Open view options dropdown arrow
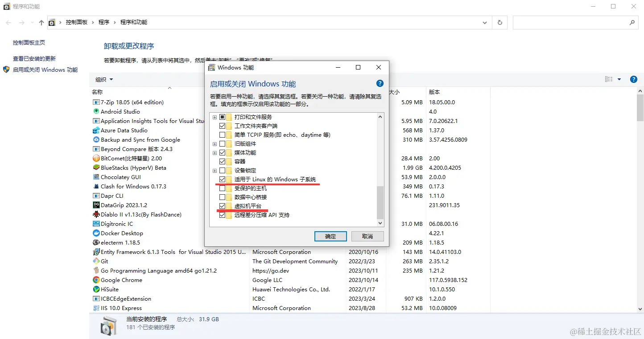Screen dimensions: 644x339 click(x=619, y=79)
